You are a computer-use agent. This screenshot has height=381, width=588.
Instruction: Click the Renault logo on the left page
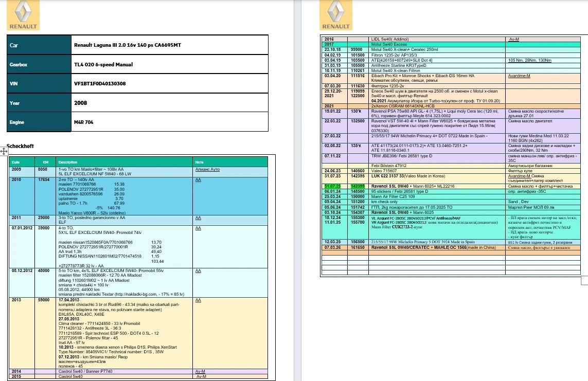click(x=22, y=15)
